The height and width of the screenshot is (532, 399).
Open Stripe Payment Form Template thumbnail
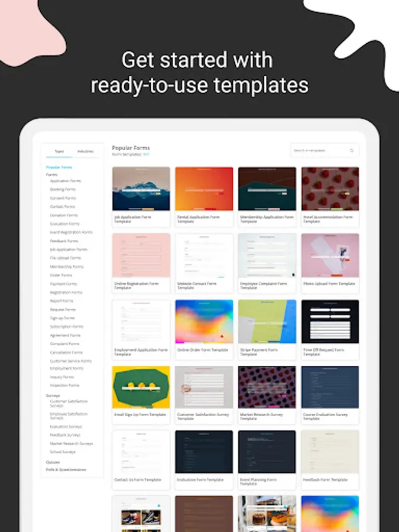coord(267,322)
